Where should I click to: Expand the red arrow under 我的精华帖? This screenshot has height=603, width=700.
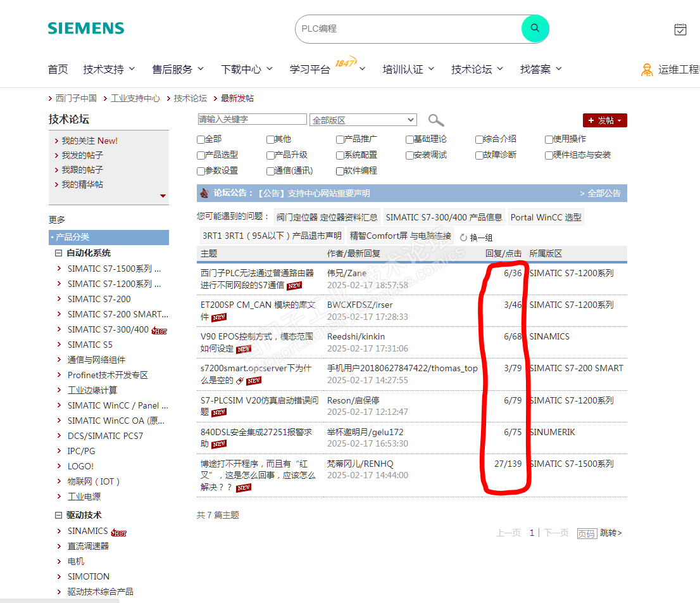pyautogui.click(x=163, y=196)
